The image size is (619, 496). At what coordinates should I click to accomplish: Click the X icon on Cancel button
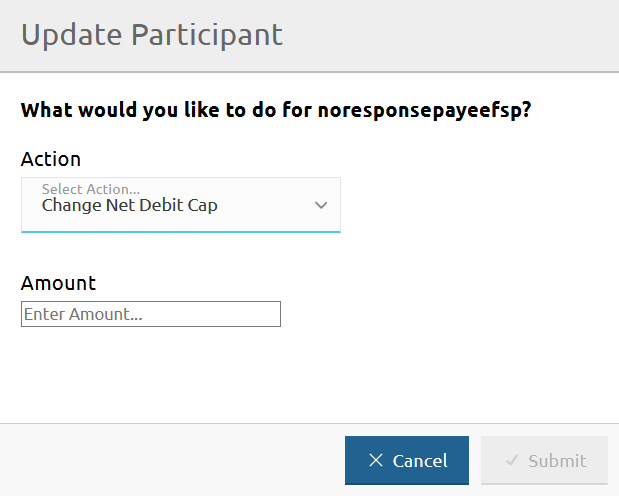pos(376,461)
